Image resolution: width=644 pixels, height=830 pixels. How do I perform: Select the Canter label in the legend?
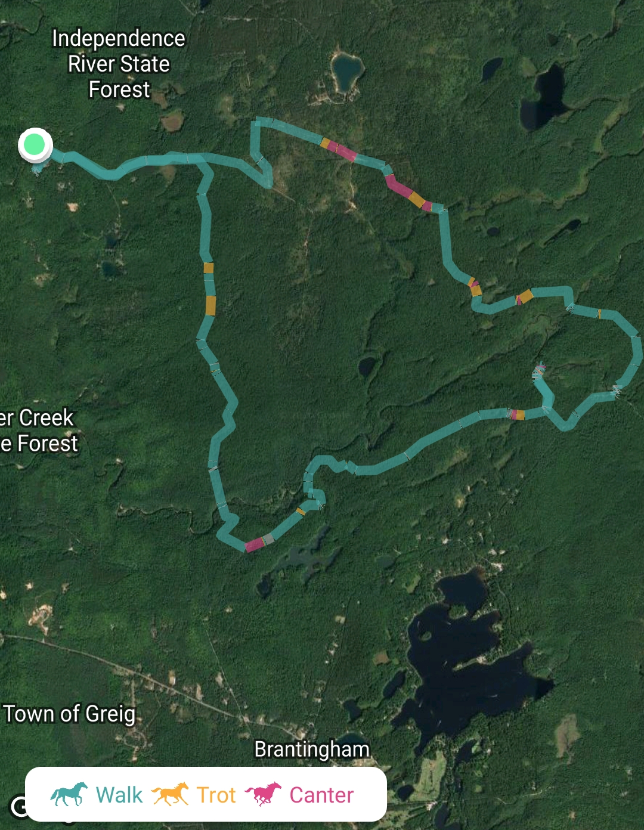321,795
